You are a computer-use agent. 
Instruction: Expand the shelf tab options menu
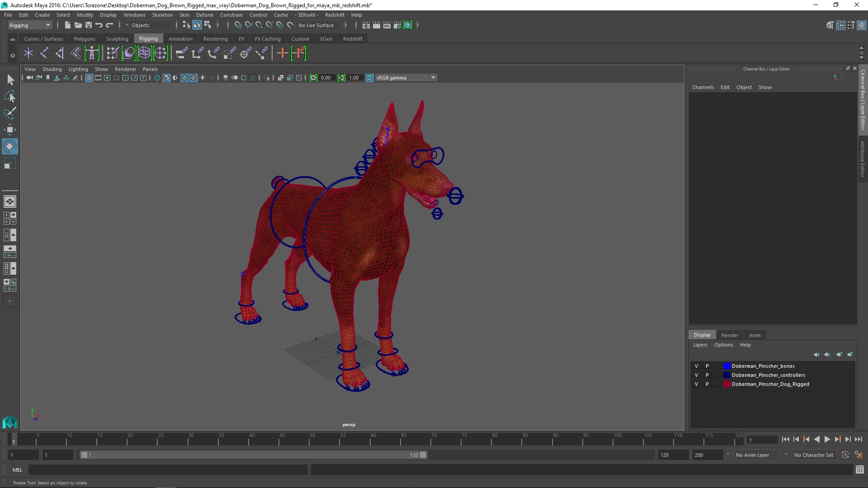(x=13, y=40)
